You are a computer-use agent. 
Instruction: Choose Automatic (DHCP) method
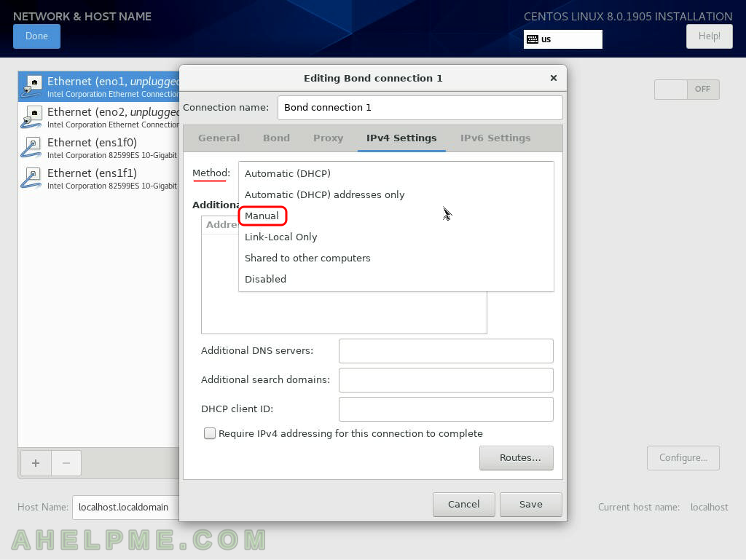point(396,173)
